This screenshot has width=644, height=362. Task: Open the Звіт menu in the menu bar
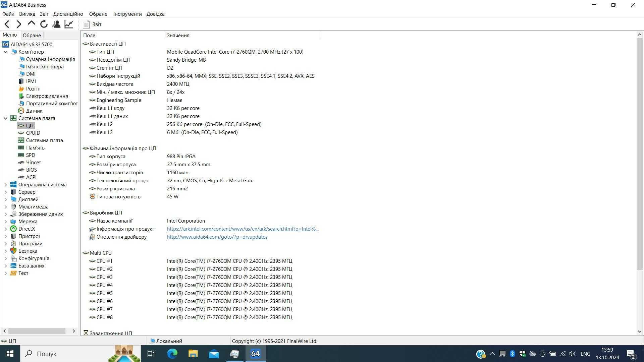[44, 14]
